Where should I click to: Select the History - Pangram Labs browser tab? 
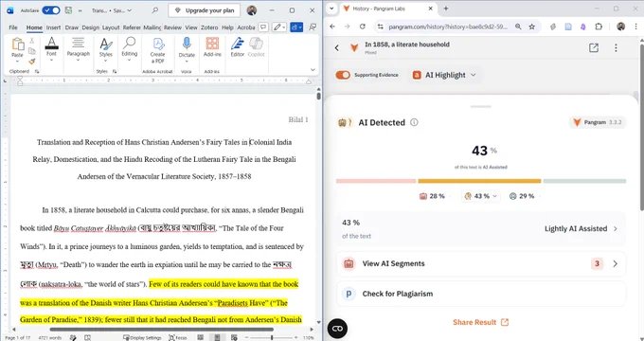tap(388, 9)
